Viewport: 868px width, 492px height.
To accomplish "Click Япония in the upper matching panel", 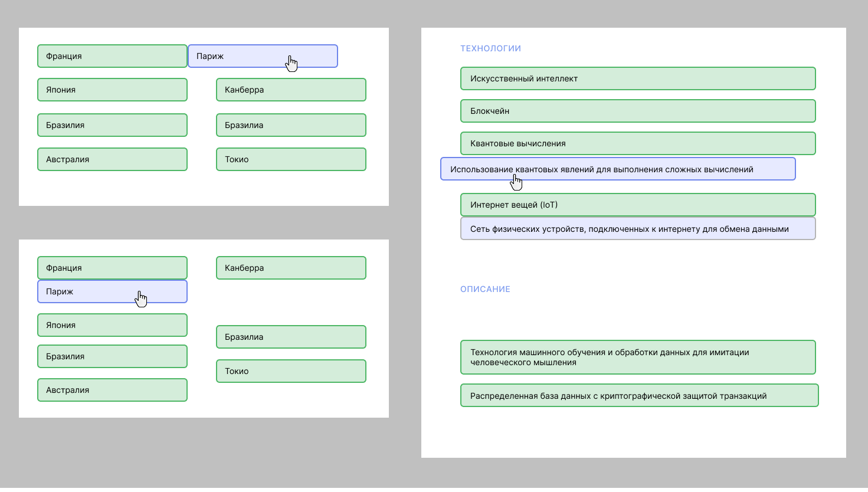I will tap(112, 90).
